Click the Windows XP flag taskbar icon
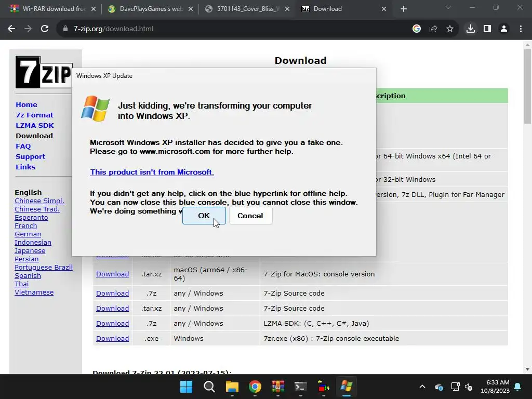This screenshot has height=399, width=532. pyautogui.click(x=347, y=387)
